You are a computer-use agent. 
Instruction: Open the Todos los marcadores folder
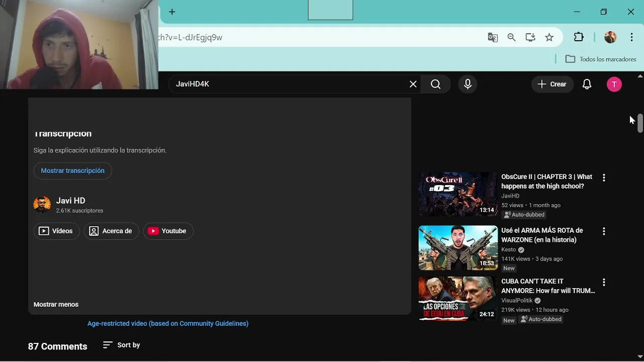(601, 59)
